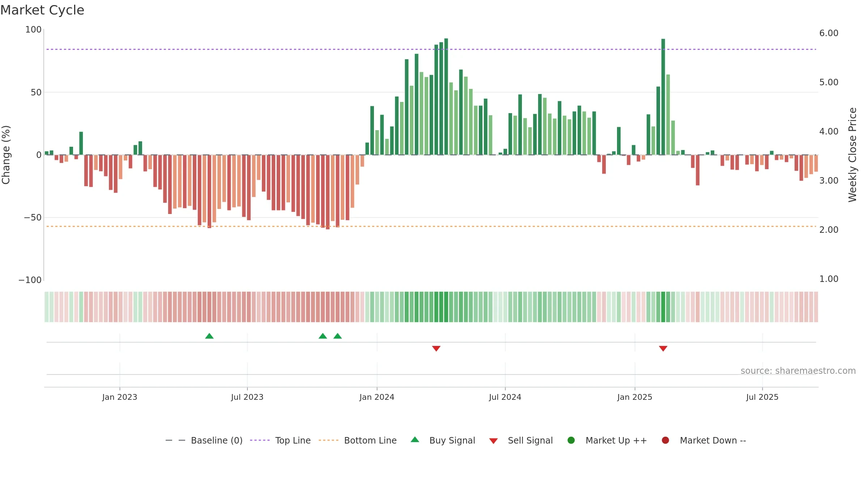Screen dimensions: 868x488
Task: Click the green Market Up legend circle
Action: click(x=571, y=440)
